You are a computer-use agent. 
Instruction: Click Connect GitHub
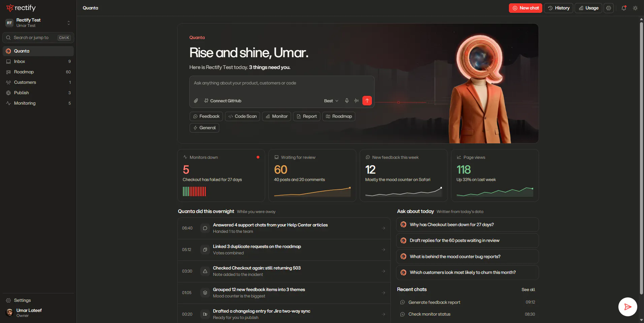[x=223, y=101]
